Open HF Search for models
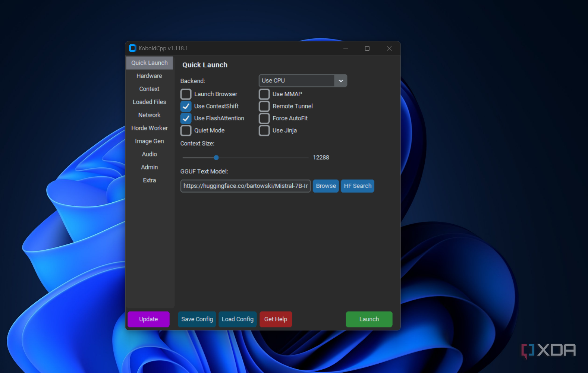 pos(358,186)
